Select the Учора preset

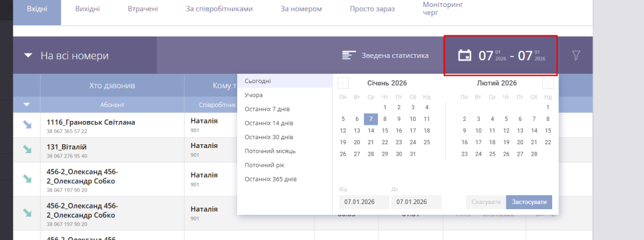(x=285, y=95)
